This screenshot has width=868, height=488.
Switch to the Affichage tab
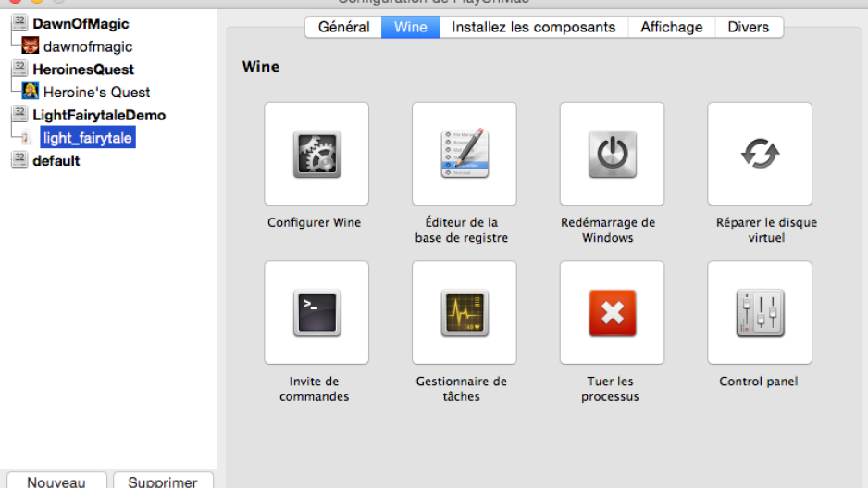(x=672, y=27)
